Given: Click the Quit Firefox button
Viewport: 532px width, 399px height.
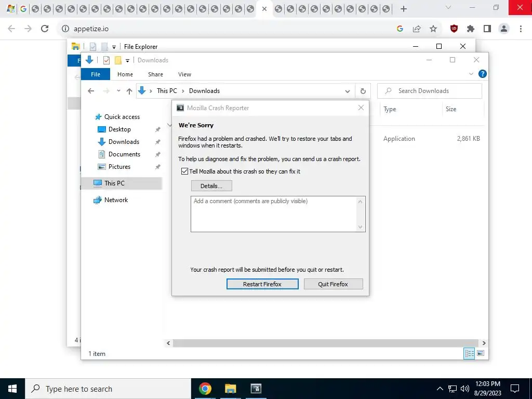Looking at the screenshot, I should tap(333, 284).
